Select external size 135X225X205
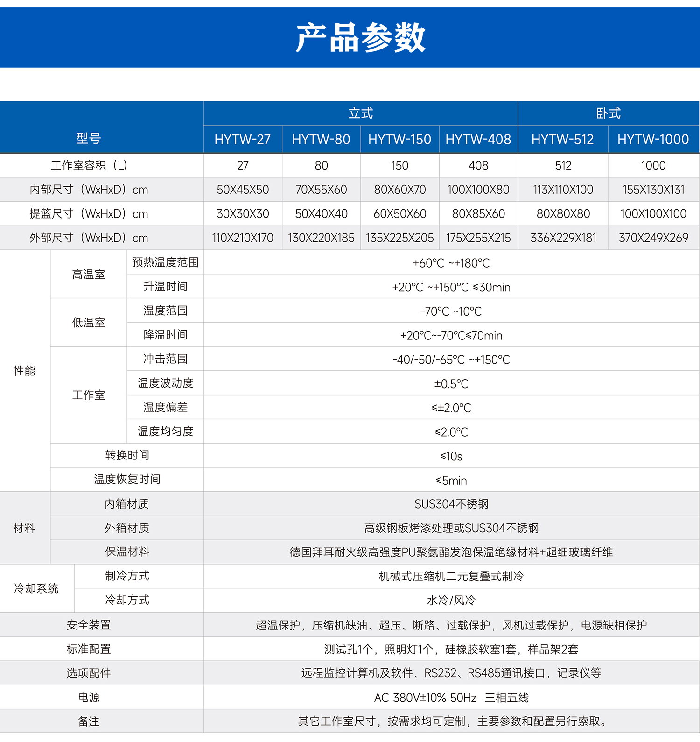700x742 pixels. click(x=400, y=238)
